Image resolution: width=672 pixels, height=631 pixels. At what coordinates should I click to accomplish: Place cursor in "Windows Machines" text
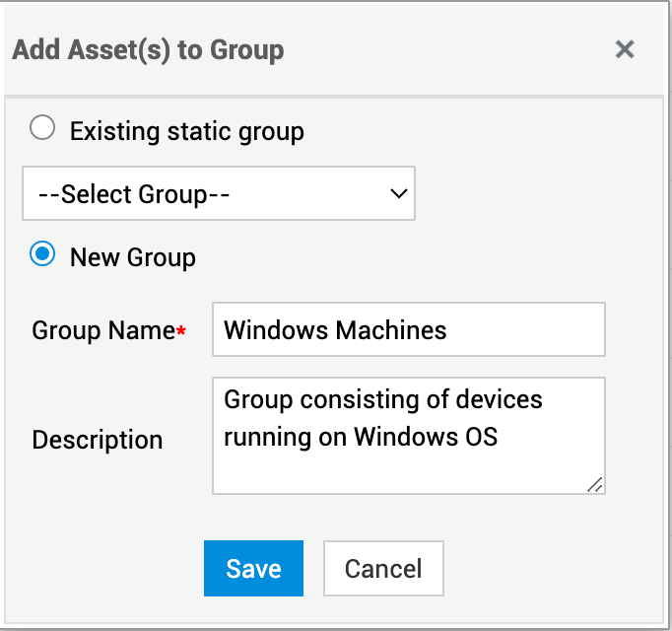(335, 330)
